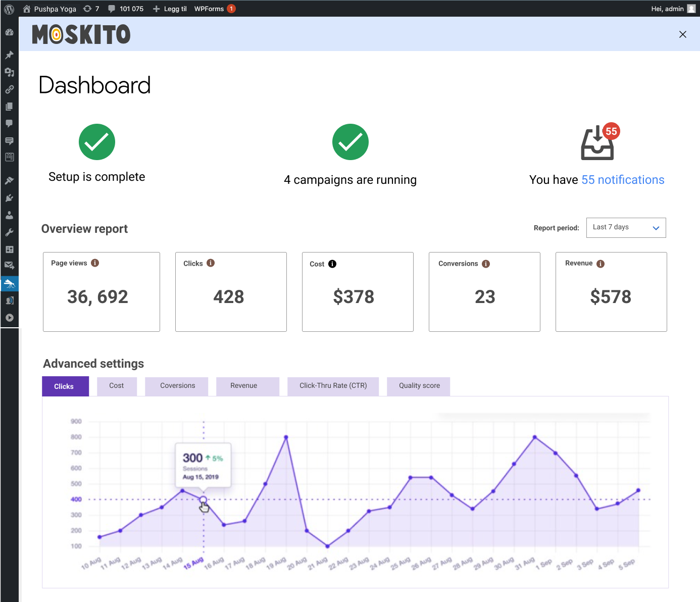
Task: Click the green Setup is complete checkmark
Action: coord(97,142)
